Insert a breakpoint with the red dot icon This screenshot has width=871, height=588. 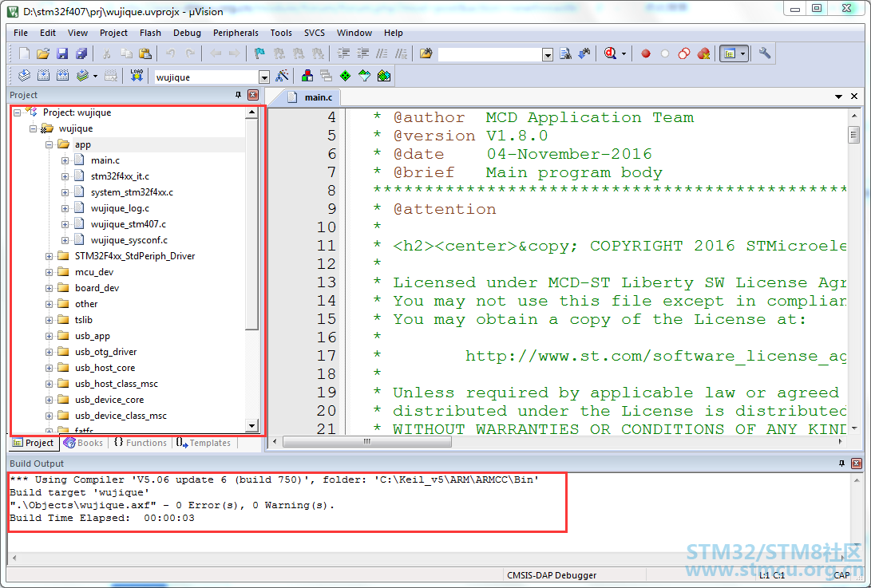click(x=646, y=54)
